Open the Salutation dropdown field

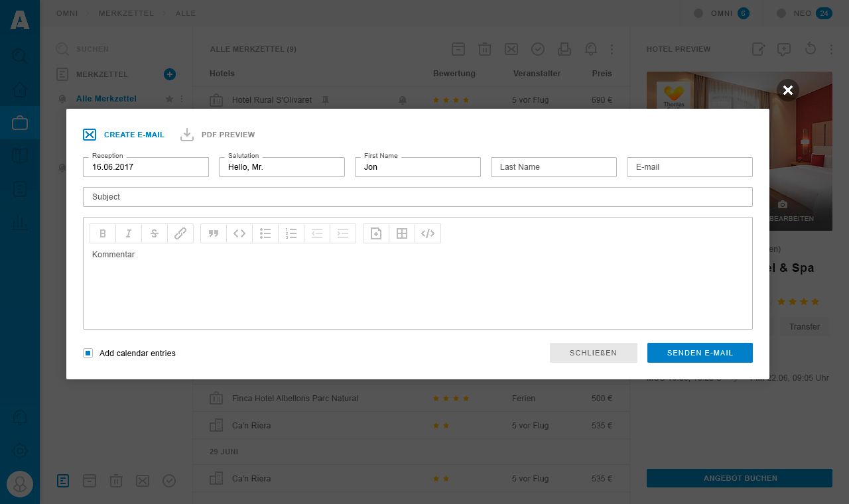(x=281, y=167)
